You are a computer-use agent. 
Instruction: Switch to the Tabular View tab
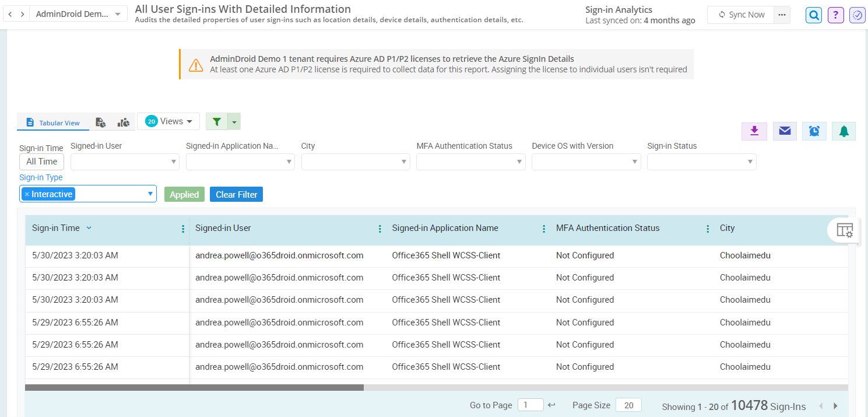(53, 122)
